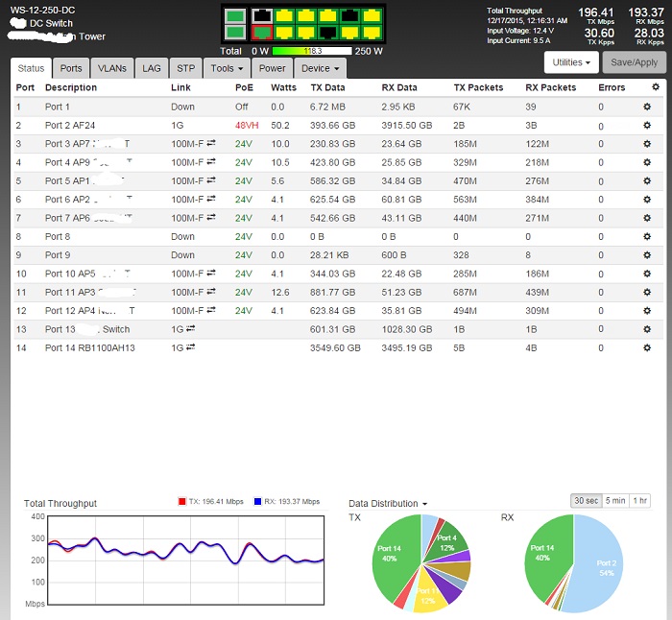Click gear icon in Port 7 AP6 row
This screenshot has width=672, height=620.
(647, 218)
